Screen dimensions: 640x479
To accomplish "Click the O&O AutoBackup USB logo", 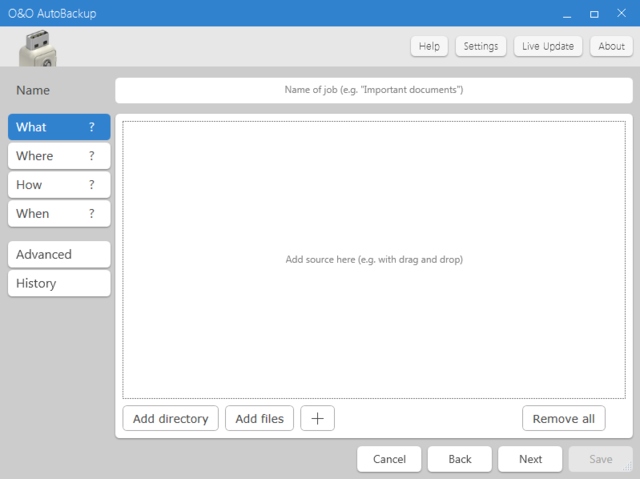I will pos(38,47).
